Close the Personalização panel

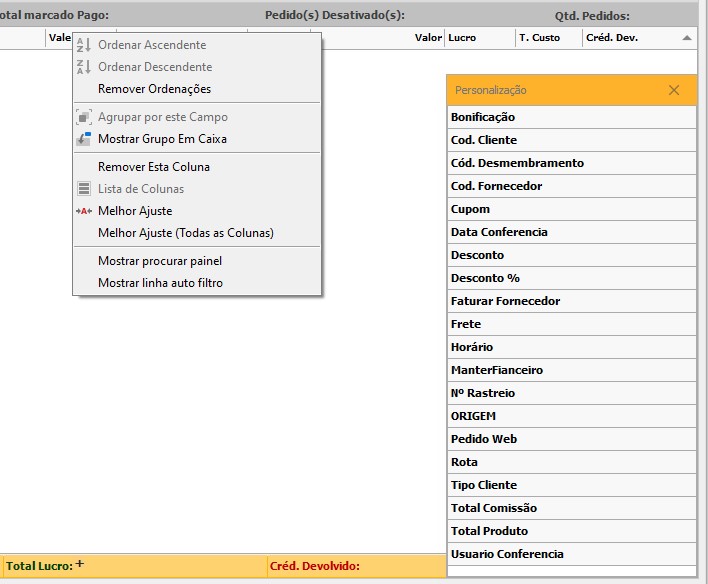click(674, 90)
